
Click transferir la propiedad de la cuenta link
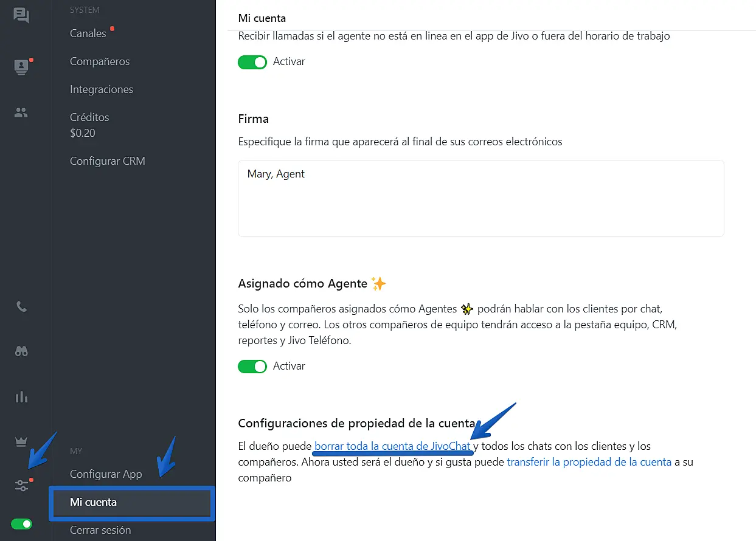pyautogui.click(x=589, y=462)
